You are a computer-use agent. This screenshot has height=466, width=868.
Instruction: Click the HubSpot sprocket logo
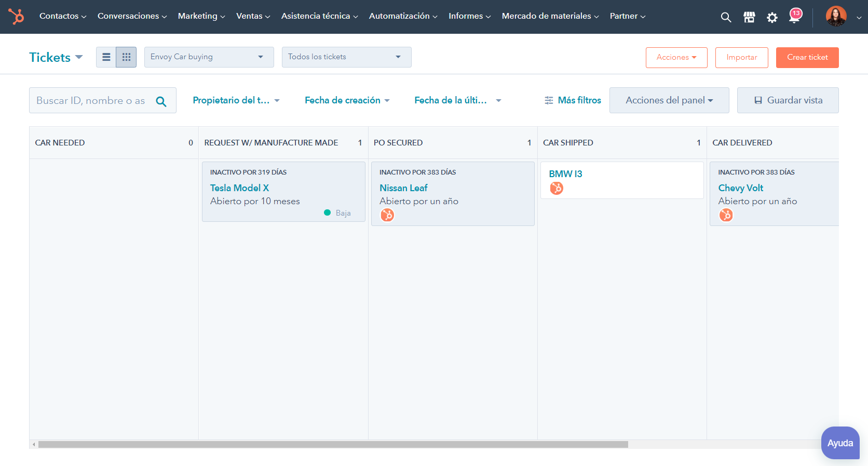tap(16, 17)
